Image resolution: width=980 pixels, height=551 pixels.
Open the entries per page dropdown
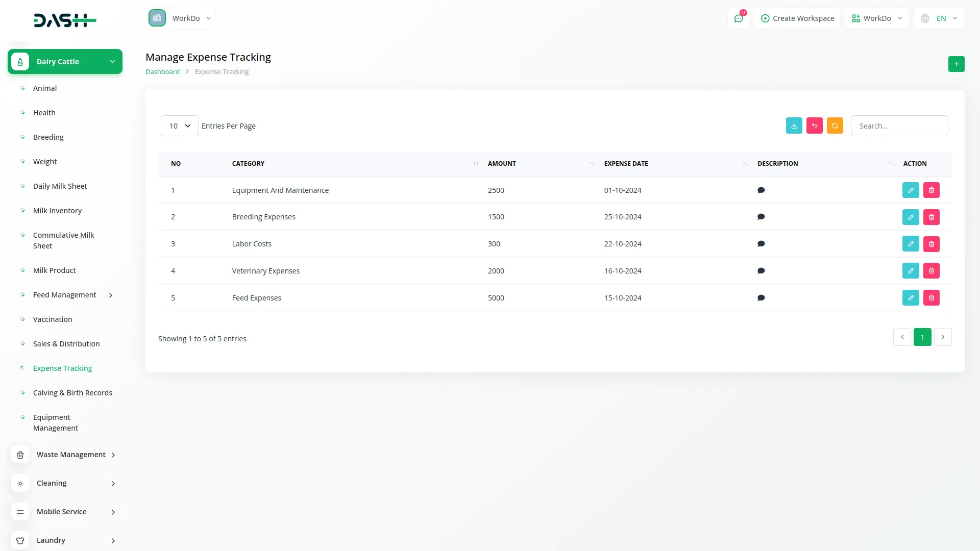[180, 126]
